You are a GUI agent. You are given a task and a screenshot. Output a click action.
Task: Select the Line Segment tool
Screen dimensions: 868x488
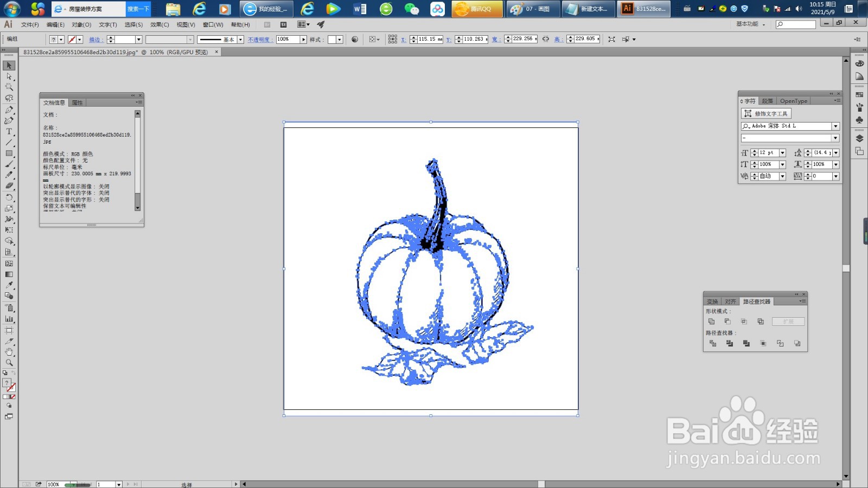(x=9, y=143)
